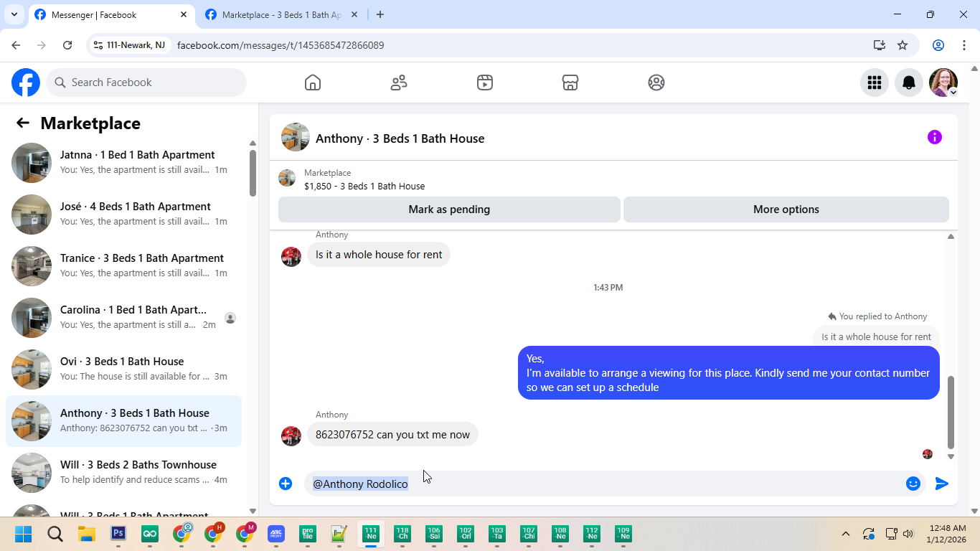The height and width of the screenshot is (551, 980).
Task: Send the message with the send arrow
Action: pyautogui.click(x=942, y=484)
